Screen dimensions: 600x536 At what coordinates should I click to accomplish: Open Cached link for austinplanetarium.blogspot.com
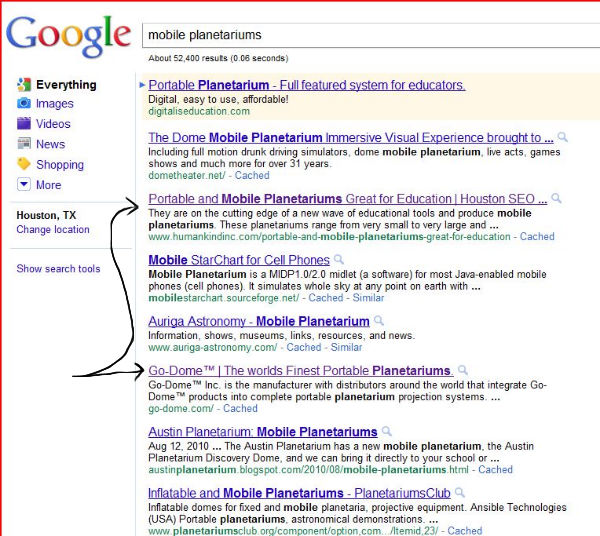495,470
